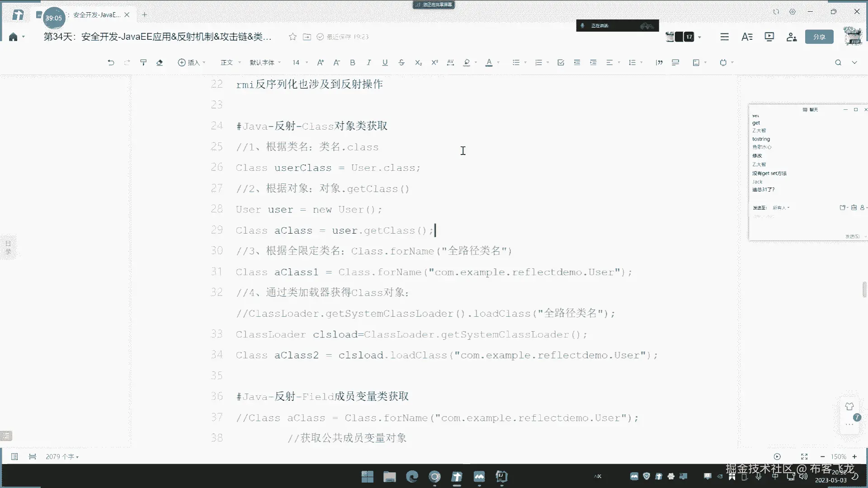Open Edge browser from the taskbar

point(412,476)
